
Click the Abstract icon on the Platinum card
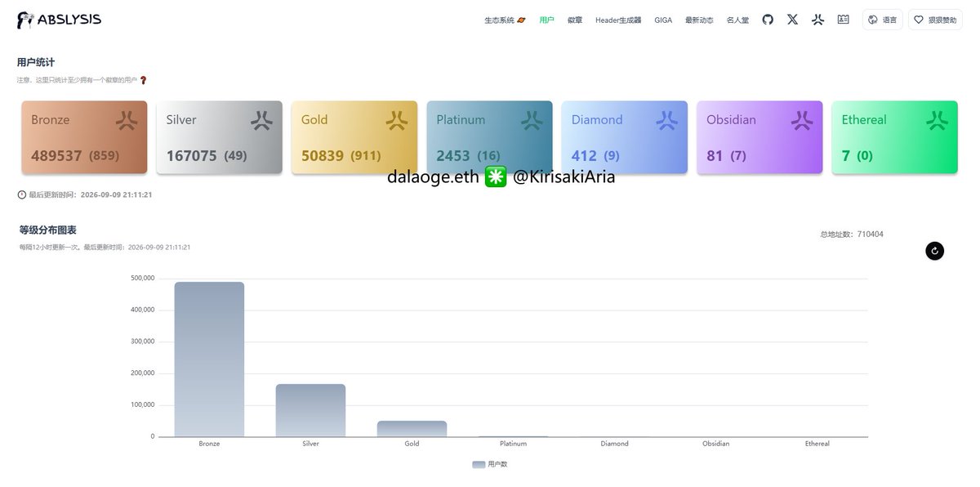point(532,121)
